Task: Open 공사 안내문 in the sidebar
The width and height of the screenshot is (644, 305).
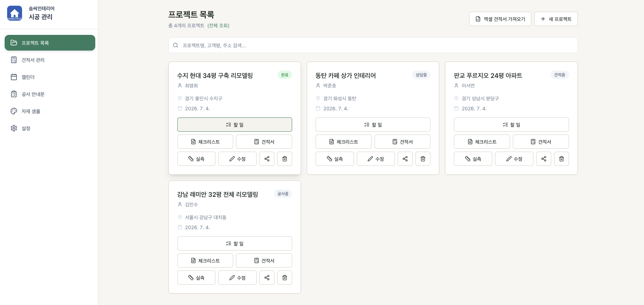Action: [50, 94]
